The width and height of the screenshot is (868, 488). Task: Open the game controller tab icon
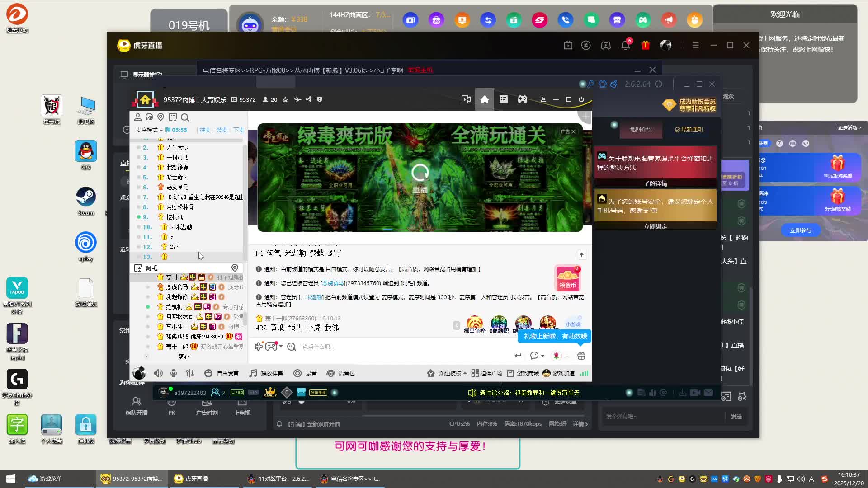pyautogui.click(x=523, y=99)
